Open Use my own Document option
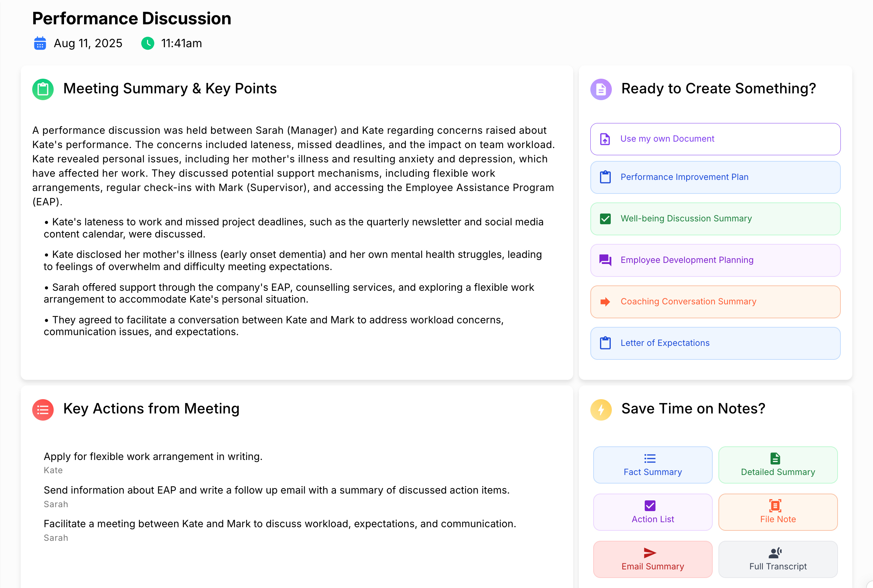 pos(715,139)
